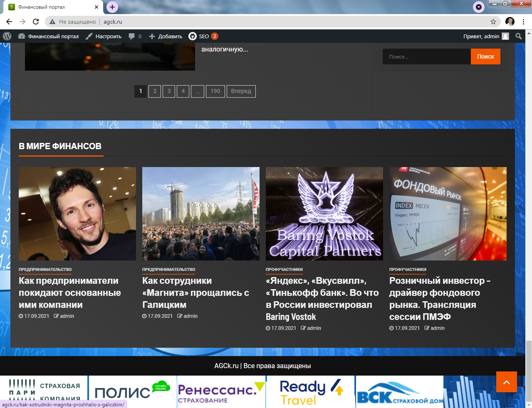Click the browser forward arrow

pos(22,22)
